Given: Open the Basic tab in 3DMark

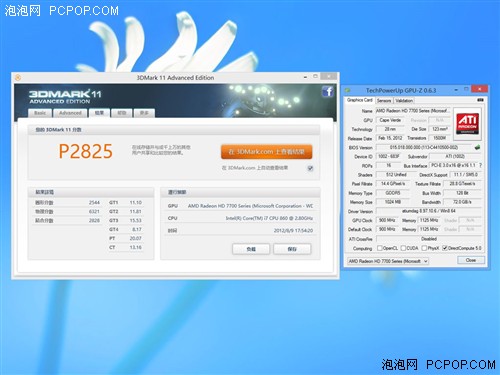Looking at the screenshot, I should pos(40,113).
